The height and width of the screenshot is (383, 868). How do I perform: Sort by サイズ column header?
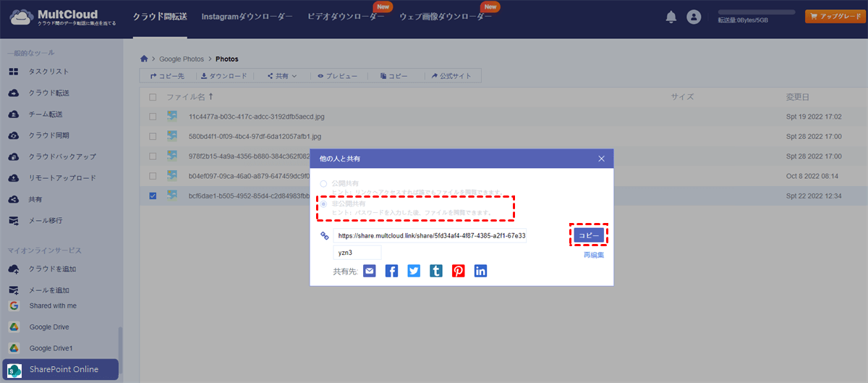pyautogui.click(x=682, y=97)
